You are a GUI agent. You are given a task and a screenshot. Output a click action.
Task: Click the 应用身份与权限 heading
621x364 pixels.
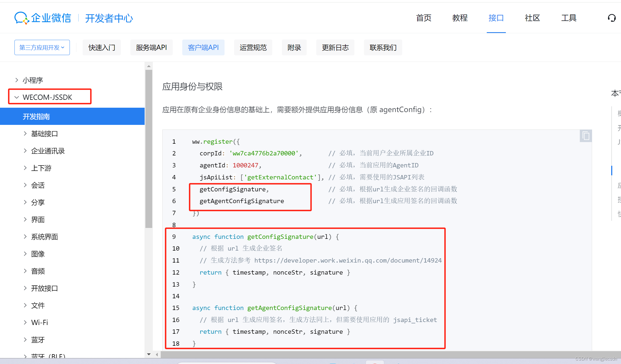(x=192, y=86)
